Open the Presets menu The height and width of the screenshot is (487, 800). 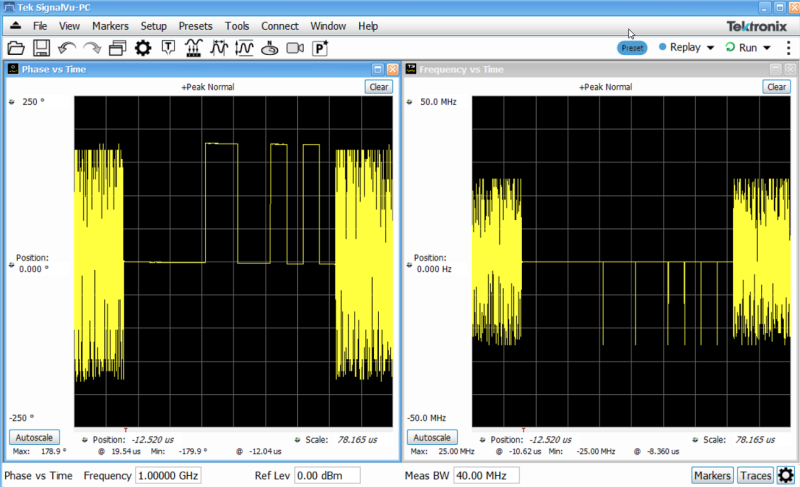click(195, 25)
